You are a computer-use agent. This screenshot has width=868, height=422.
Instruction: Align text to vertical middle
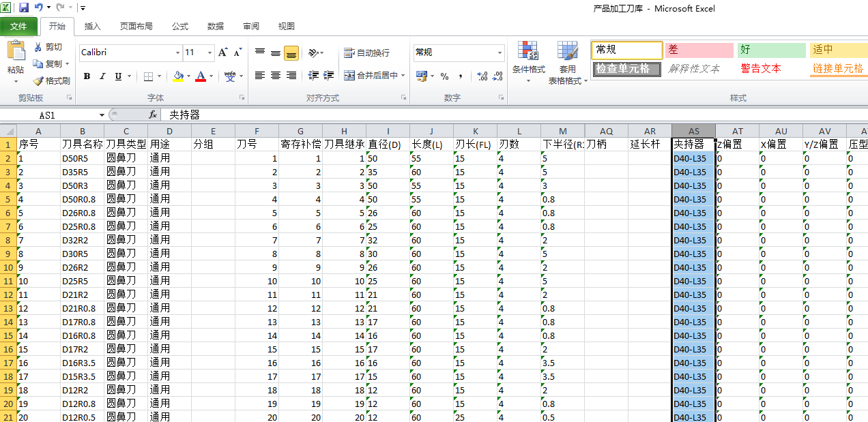(x=276, y=52)
